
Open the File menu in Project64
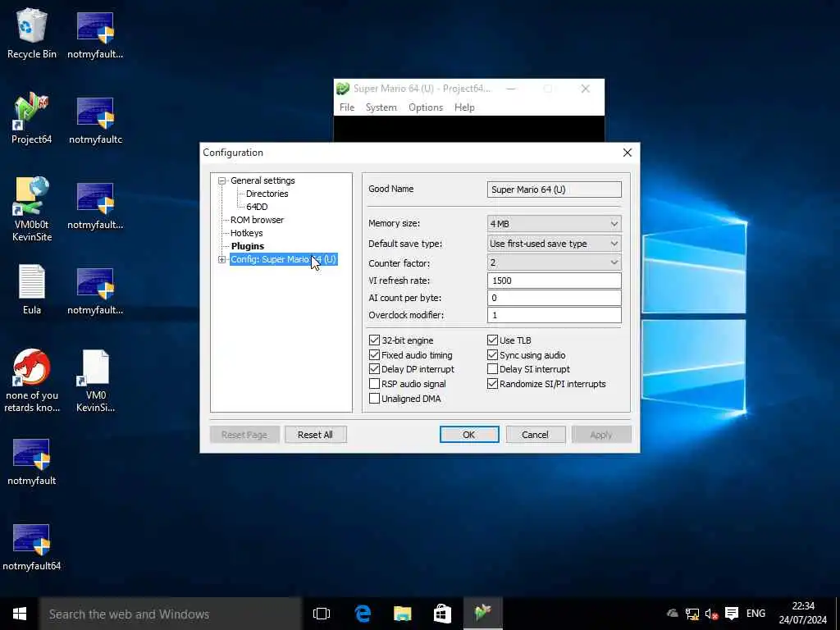(x=347, y=107)
